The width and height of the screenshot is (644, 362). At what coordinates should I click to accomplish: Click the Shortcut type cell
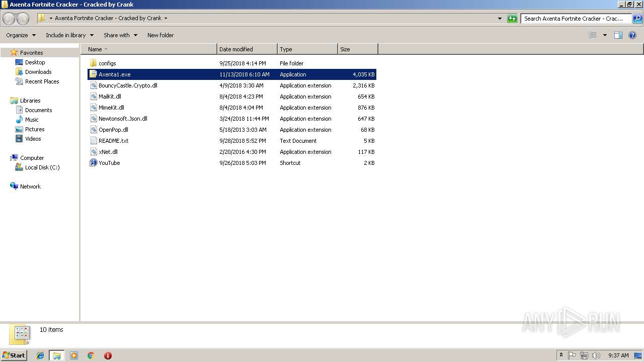(x=290, y=163)
